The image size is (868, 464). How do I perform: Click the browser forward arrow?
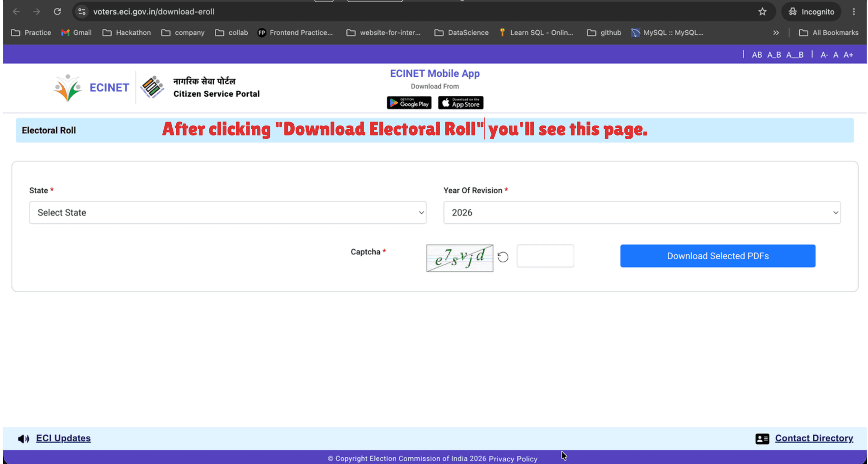[x=37, y=12]
